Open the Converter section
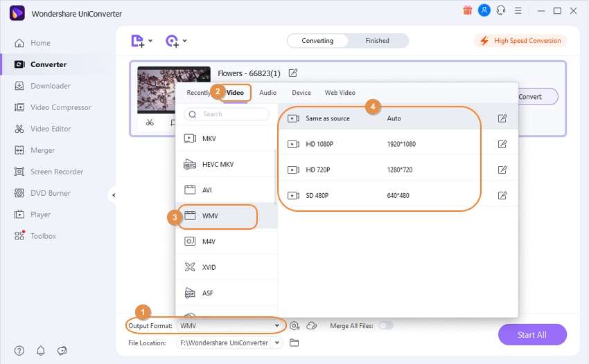This screenshot has width=589, height=364. click(x=41, y=64)
